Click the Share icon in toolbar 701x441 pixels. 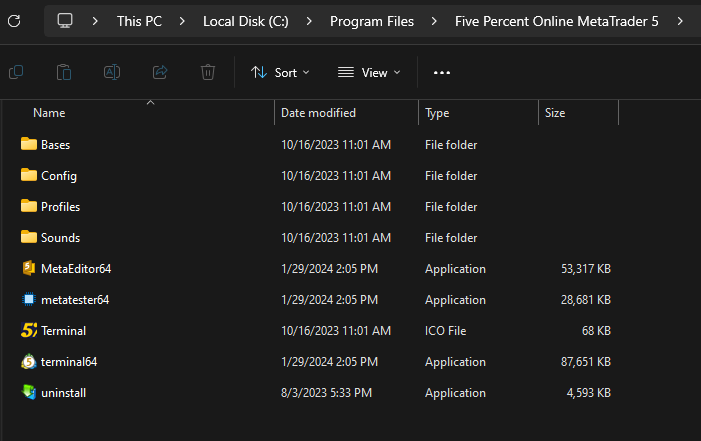point(160,72)
